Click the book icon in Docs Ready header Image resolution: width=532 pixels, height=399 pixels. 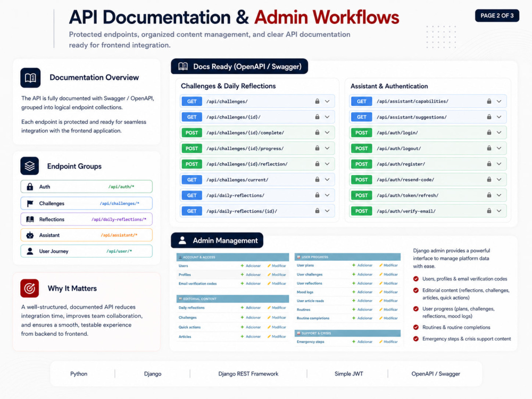pyautogui.click(x=183, y=66)
